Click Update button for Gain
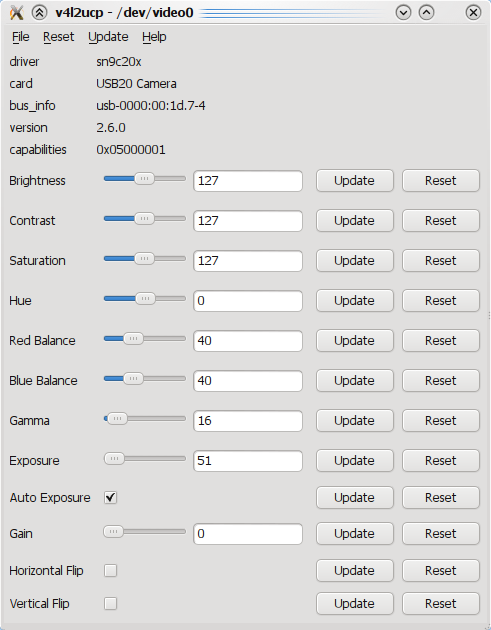Image resolution: width=491 pixels, height=630 pixels. pos(354,534)
